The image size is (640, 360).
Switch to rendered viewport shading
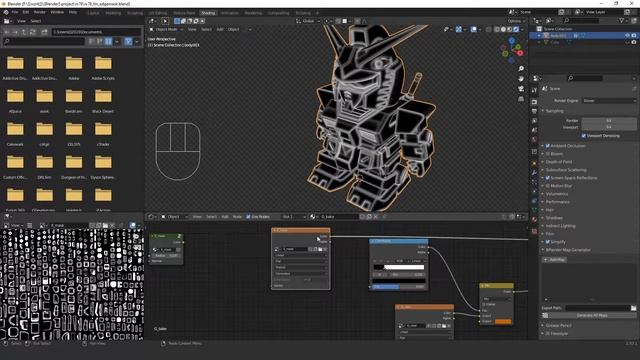pos(516,29)
